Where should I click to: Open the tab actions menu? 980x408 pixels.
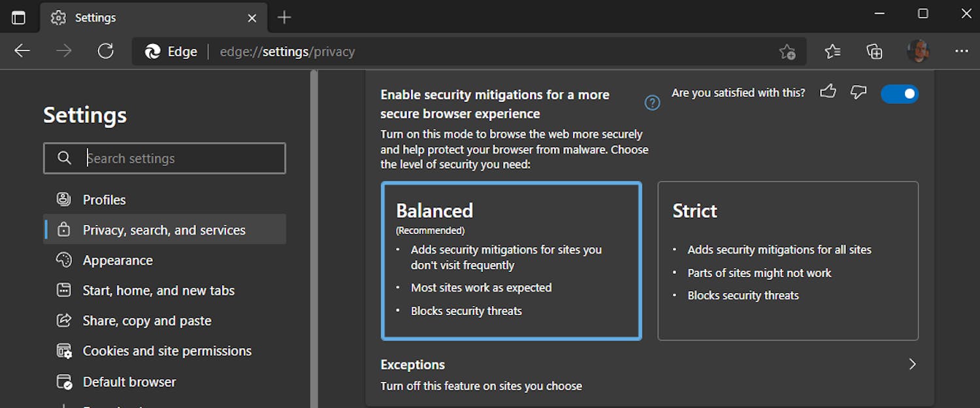click(20, 17)
